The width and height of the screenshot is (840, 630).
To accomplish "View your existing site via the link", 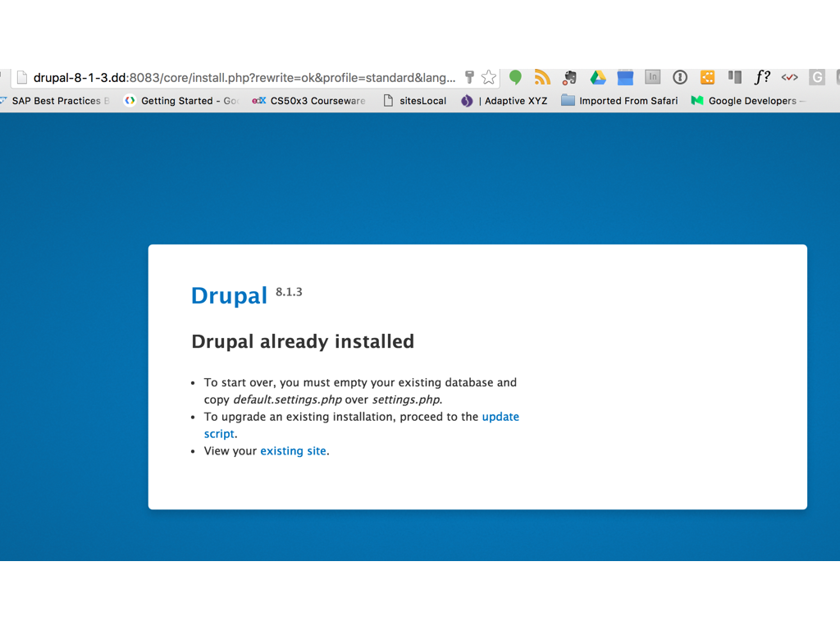I will 293,450.
